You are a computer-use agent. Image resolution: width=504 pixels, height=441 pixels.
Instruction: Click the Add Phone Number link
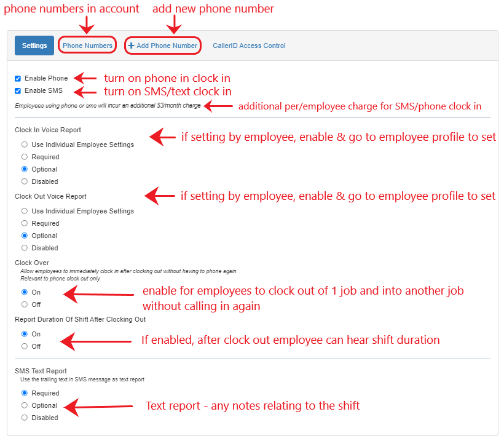[167, 46]
